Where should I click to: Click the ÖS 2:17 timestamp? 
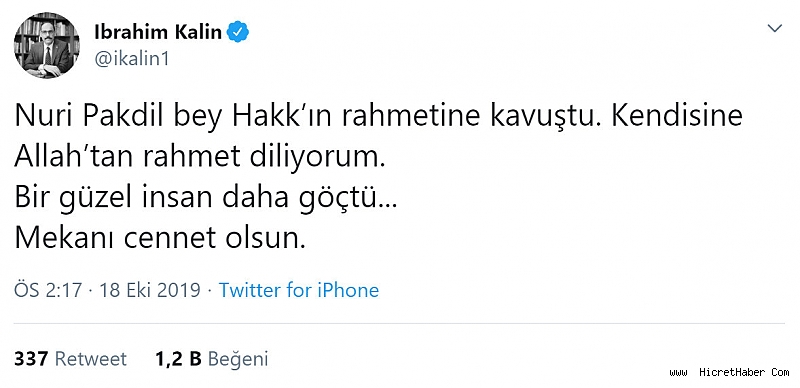click(x=48, y=290)
